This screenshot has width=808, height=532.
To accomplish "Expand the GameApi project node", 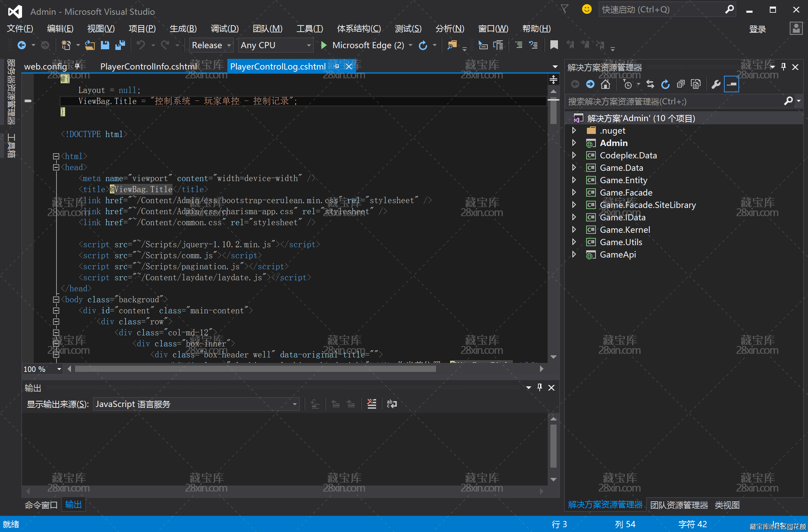I will point(575,255).
